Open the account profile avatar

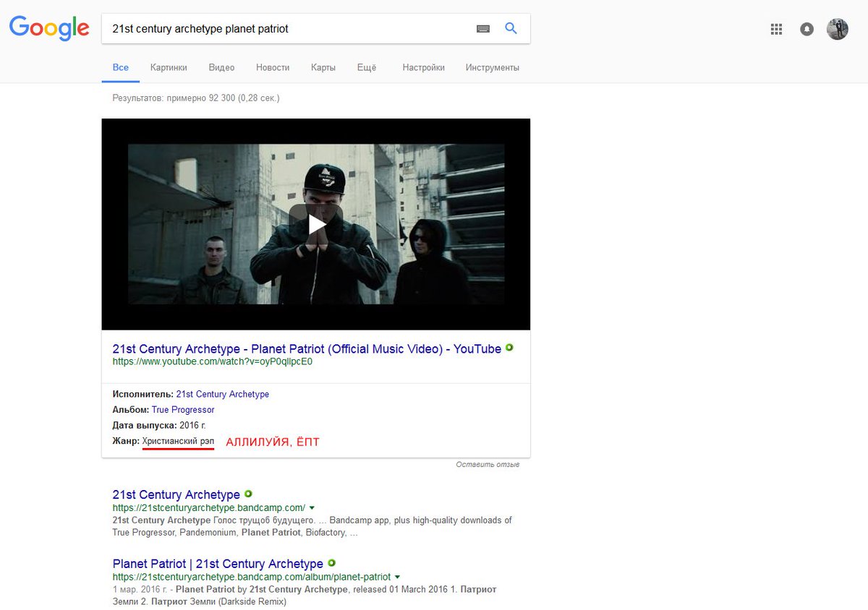838,29
